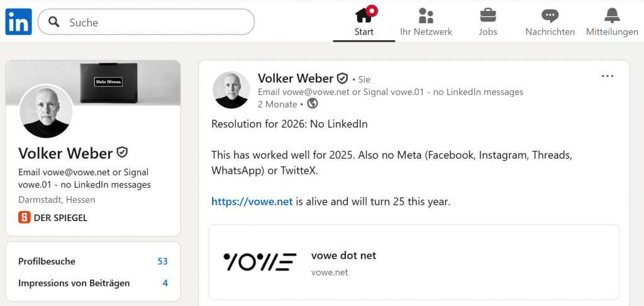Open Mitteilungen bell icon
This screenshot has width=644, height=306.
pyautogui.click(x=611, y=14)
